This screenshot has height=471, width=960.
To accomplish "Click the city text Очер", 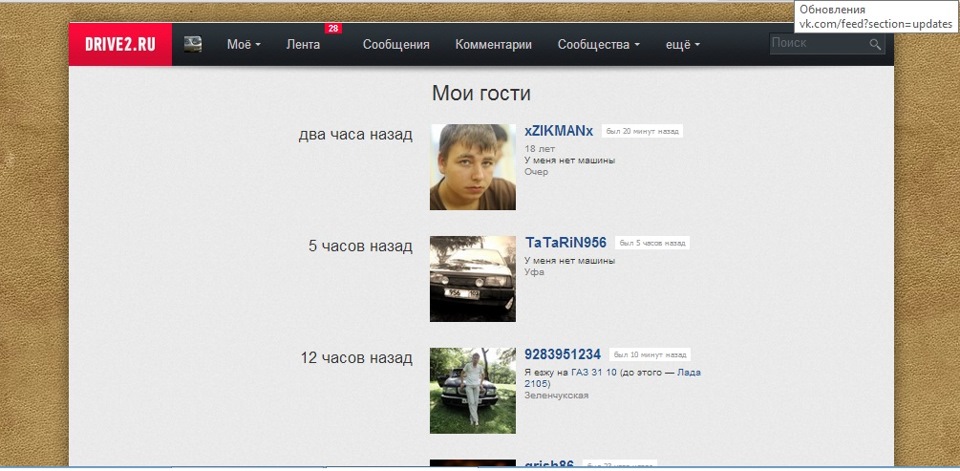I will 536,171.
